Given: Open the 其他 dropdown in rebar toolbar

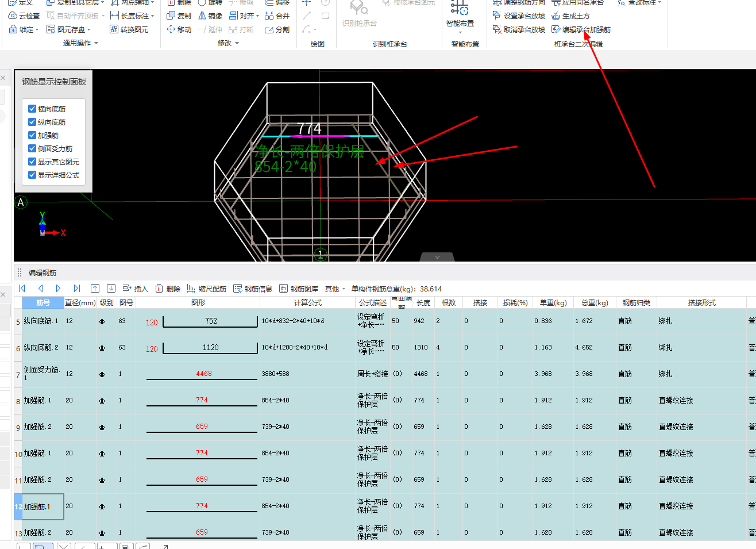Looking at the screenshot, I should pos(335,289).
